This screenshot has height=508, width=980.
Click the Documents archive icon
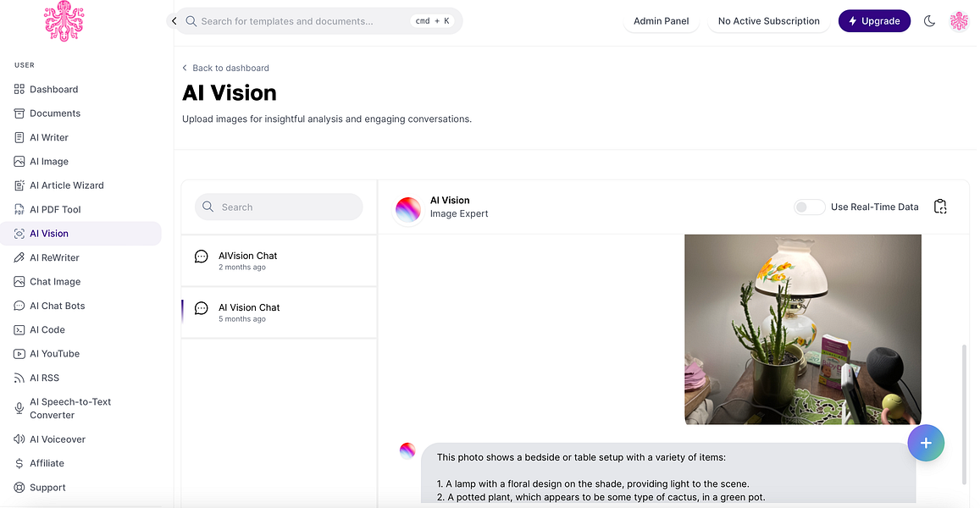19,113
